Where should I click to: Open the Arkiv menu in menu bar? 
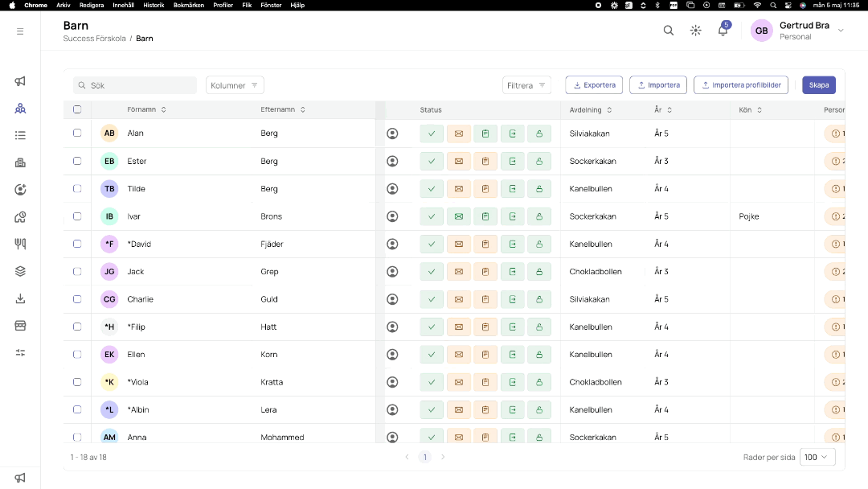(x=63, y=5)
